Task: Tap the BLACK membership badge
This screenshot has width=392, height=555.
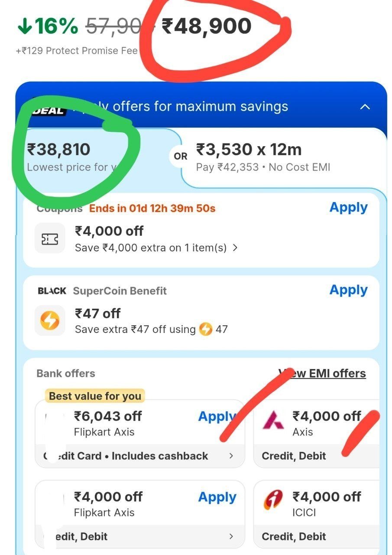Action: coord(52,291)
